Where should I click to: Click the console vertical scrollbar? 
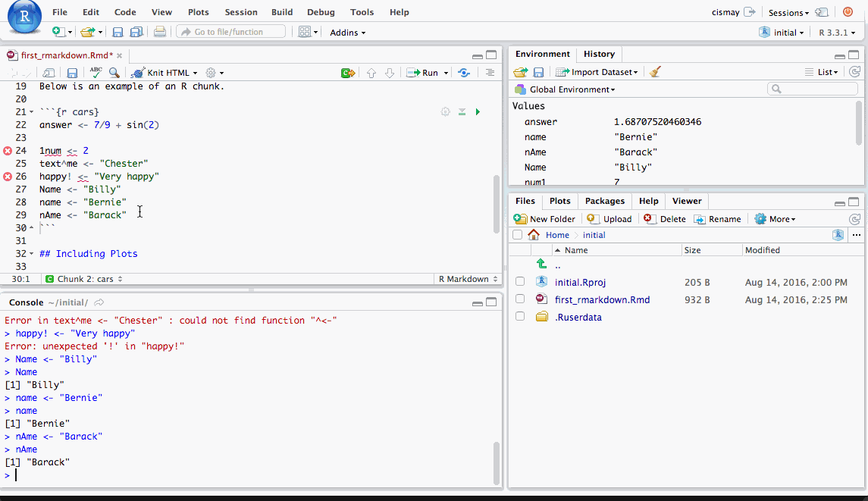click(x=497, y=463)
